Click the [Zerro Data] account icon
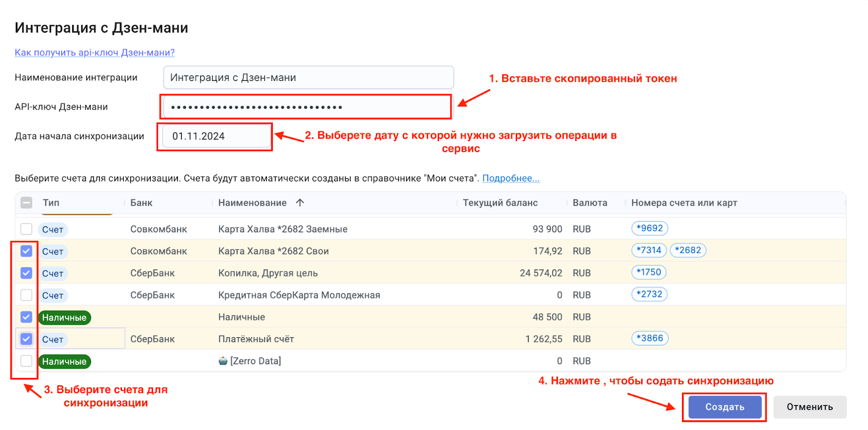This screenshot has width=868, height=430. [x=223, y=361]
